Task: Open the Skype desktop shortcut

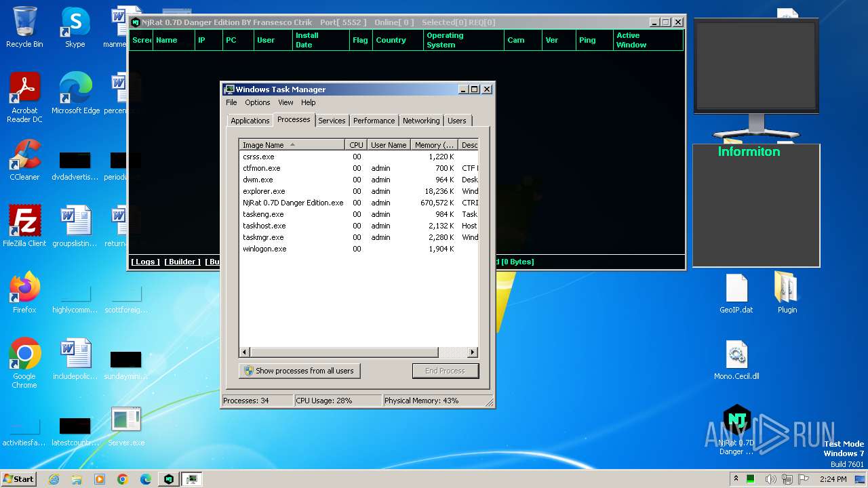Action: click(75, 27)
